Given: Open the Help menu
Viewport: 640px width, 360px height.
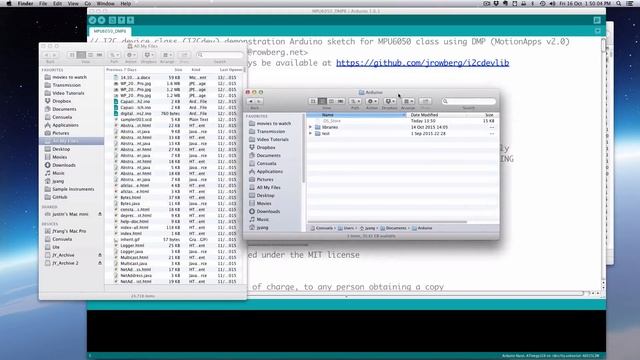Looking at the screenshot, I should (x=125, y=3).
